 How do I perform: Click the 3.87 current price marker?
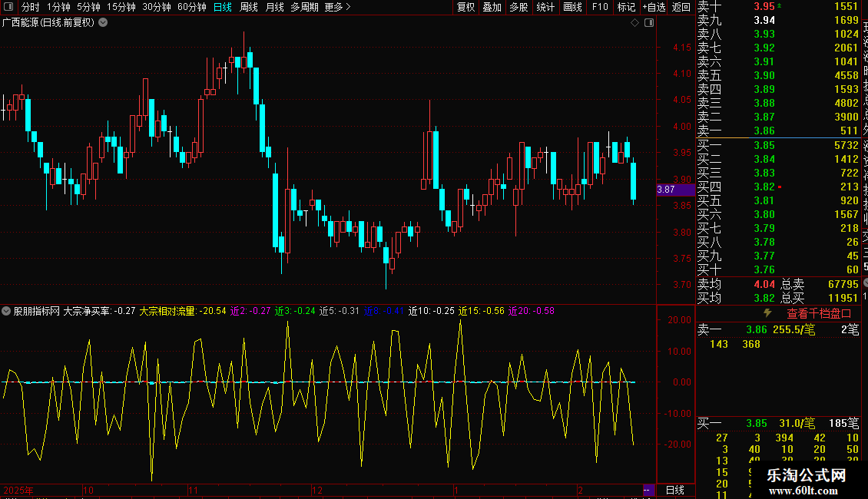pyautogui.click(x=675, y=190)
